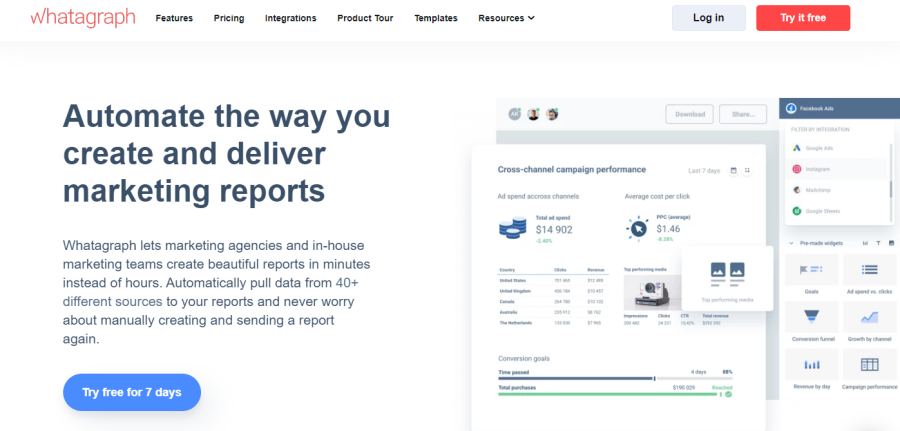Click the Whatagraph logo
The width and height of the screenshot is (900, 431).
[83, 17]
